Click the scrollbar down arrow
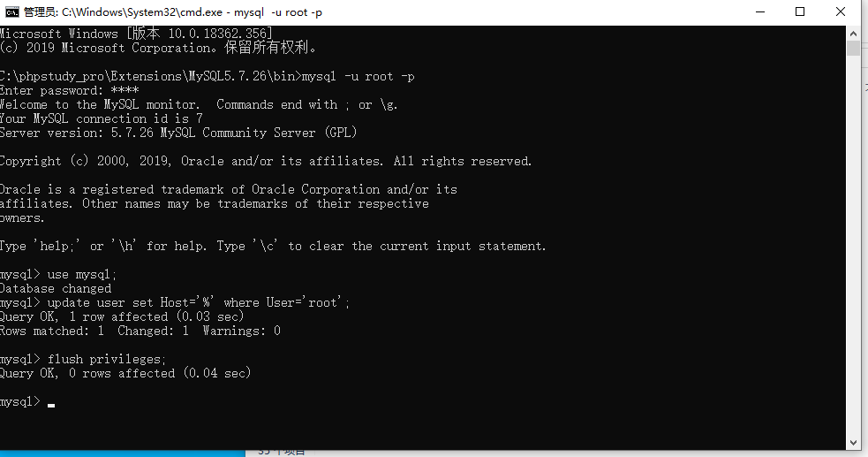Viewport: 868px width, 457px height. (853, 443)
